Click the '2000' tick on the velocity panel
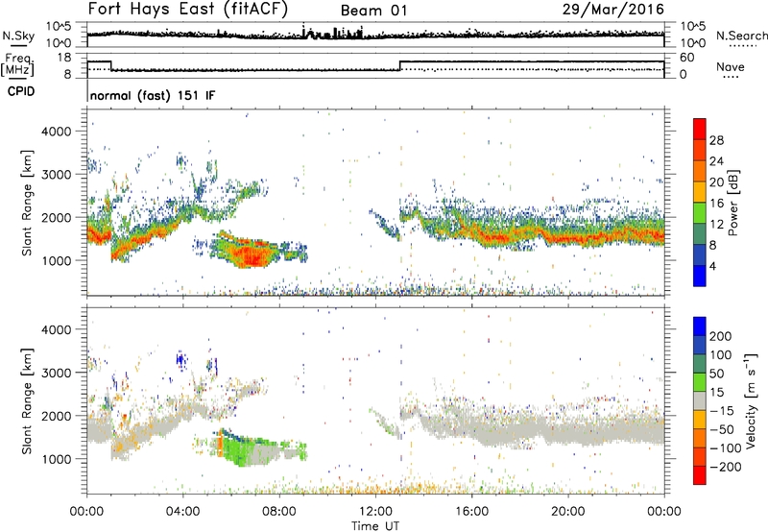The image size is (768, 532). click(57, 416)
